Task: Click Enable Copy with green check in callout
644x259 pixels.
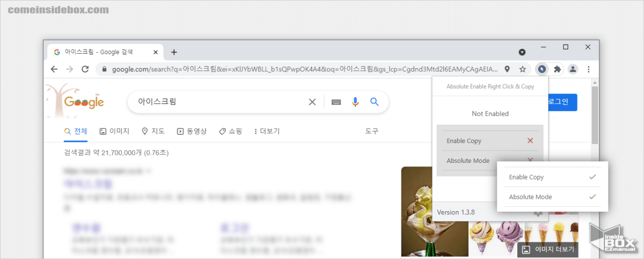Action: [553, 177]
